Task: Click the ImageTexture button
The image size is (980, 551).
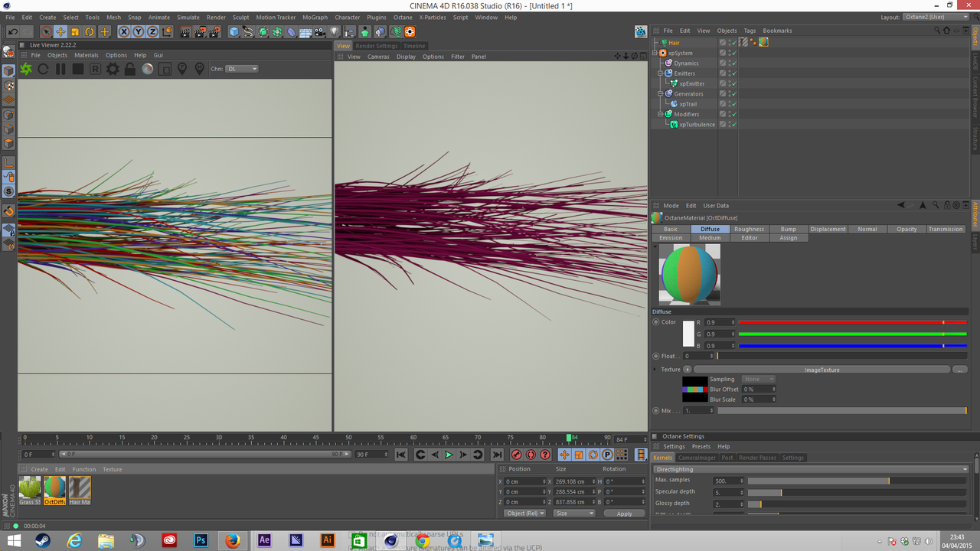Action: point(822,370)
